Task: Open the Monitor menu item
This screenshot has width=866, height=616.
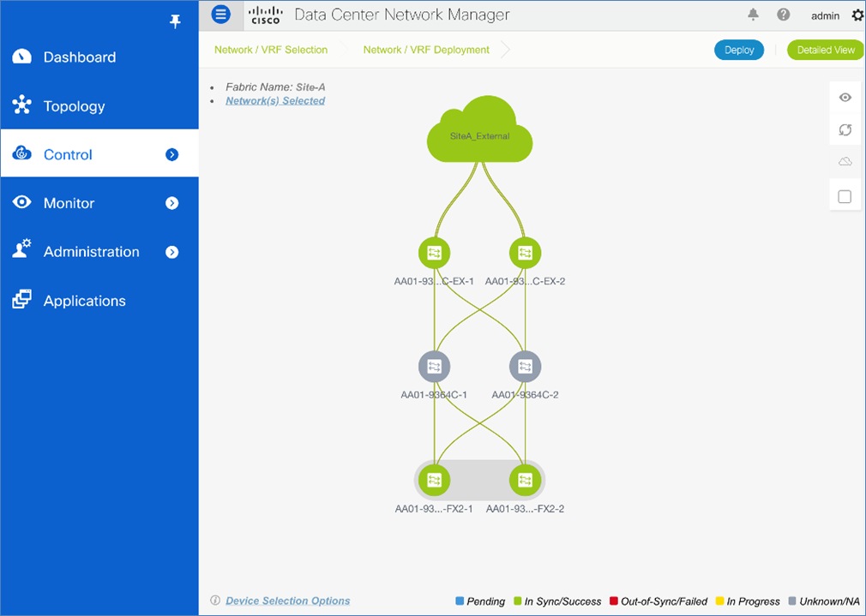Action: [x=99, y=202]
